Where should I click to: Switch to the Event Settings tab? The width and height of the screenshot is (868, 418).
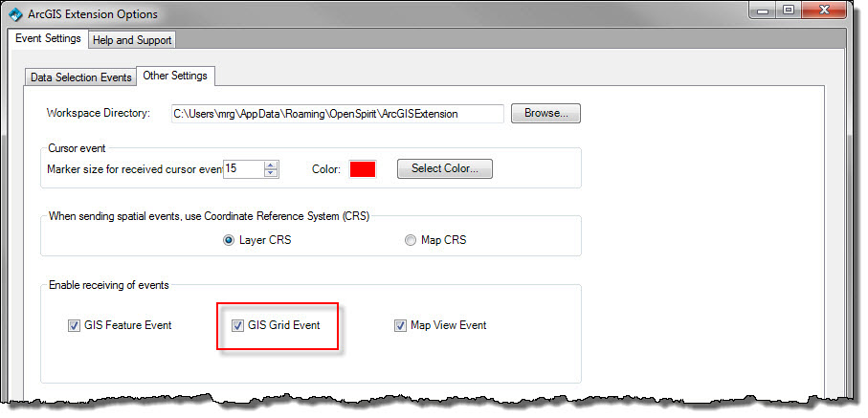coord(48,39)
